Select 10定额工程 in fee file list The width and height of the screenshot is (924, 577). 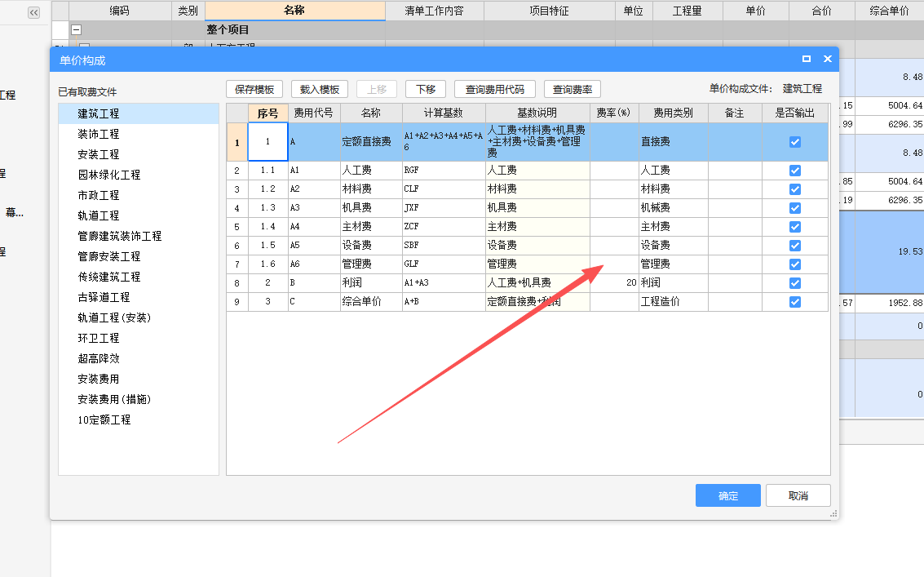[139, 420]
